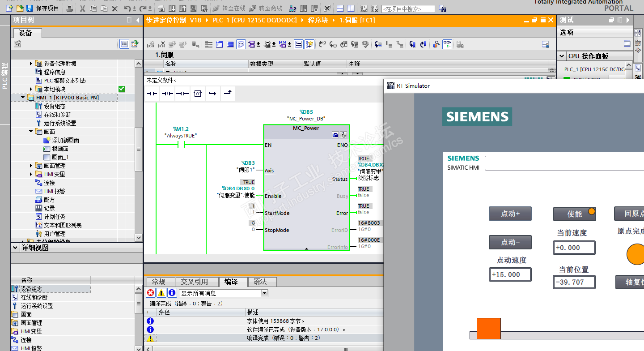Expand the HMI 变量 tree node
The image size is (644, 351).
[31, 174]
